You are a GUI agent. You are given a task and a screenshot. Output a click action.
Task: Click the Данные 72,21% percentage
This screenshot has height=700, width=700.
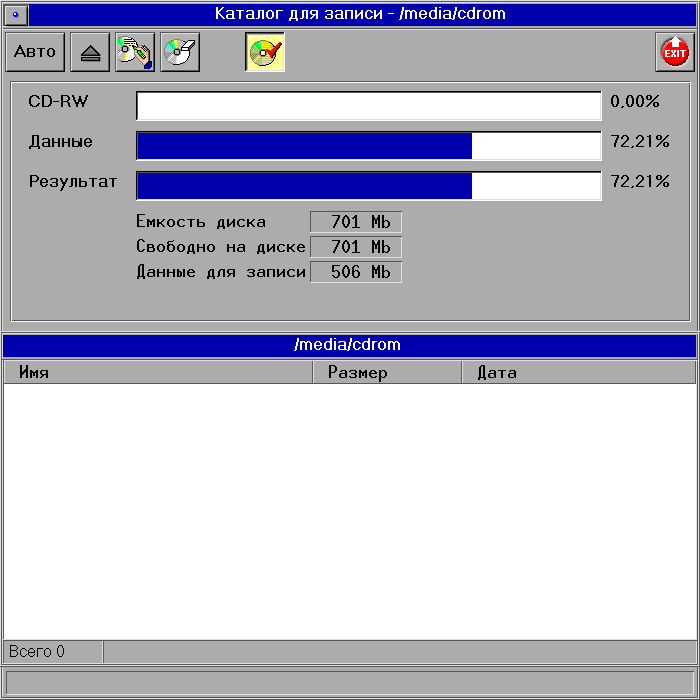pyautogui.click(x=640, y=142)
